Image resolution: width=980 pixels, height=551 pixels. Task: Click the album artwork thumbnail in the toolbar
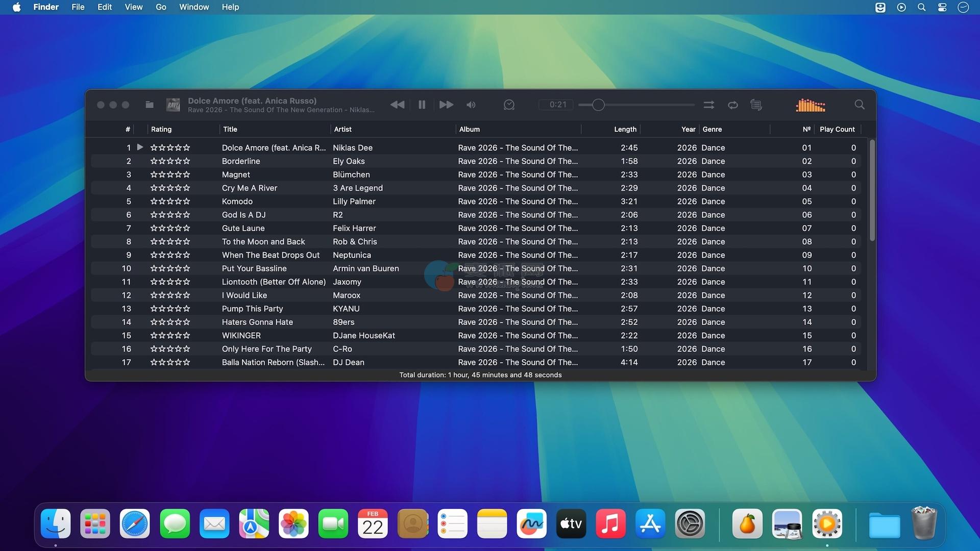(174, 105)
